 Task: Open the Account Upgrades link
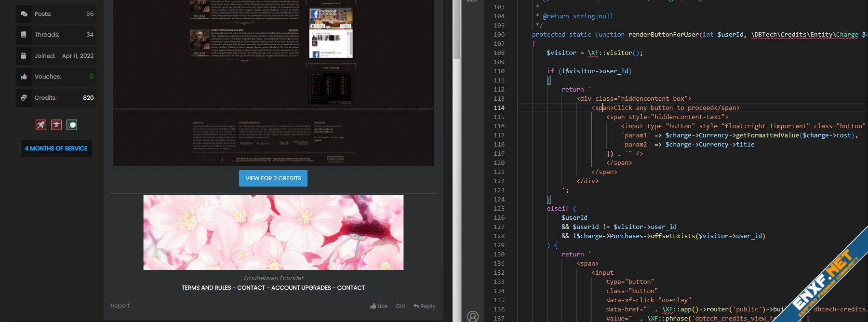(x=301, y=288)
